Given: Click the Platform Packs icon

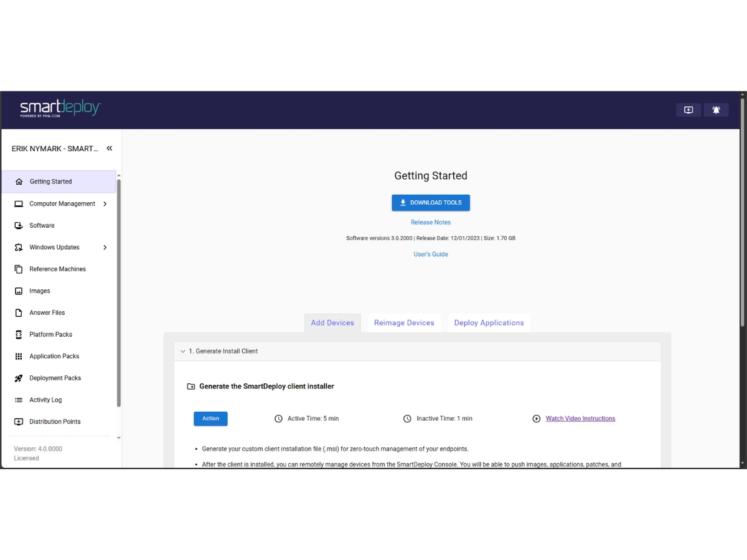Looking at the screenshot, I should coord(19,334).
